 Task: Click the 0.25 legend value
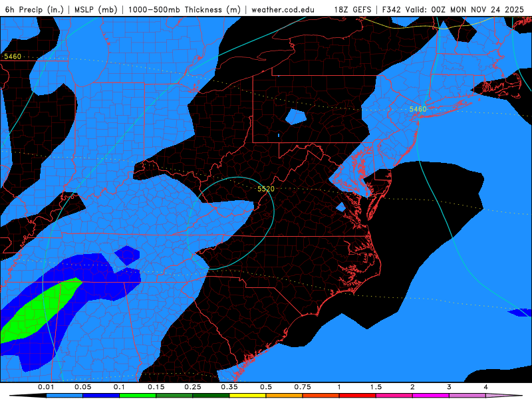193,387
